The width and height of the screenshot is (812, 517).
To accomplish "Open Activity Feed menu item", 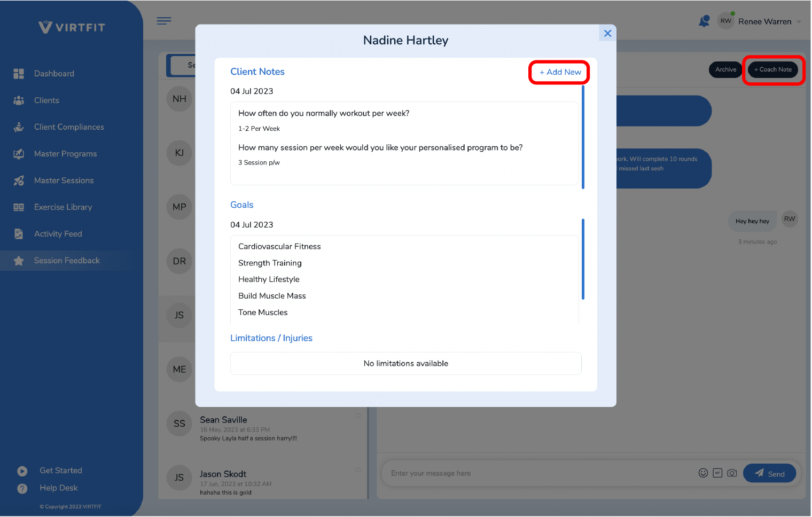I will [x=58, y=234].
